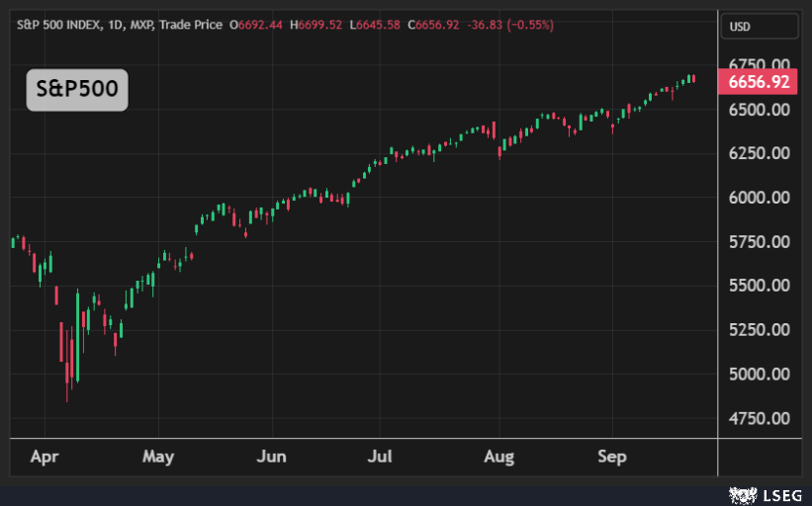The image size is (812, 506).
Task: Click the high value H6699.52
Action: click(x=316, y=24)
